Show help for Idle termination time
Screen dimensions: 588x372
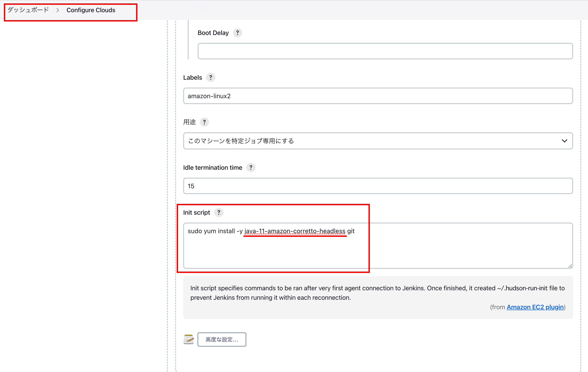pyautogui.click(x=251, y=167)
